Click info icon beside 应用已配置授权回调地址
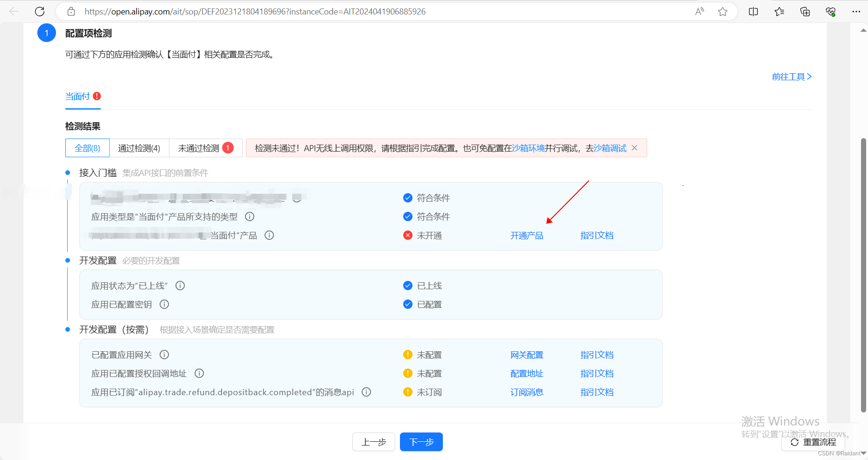The height and width of the screenshot is (460, 868). [x=199, y=373]
